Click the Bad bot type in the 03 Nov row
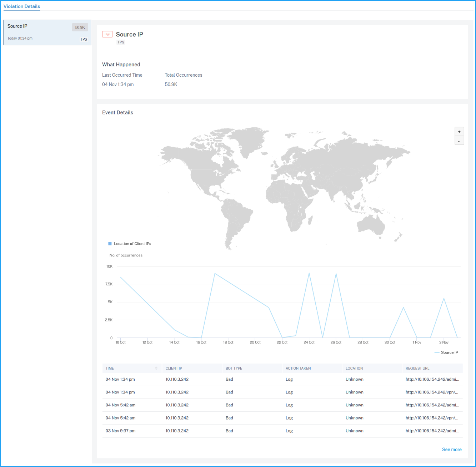 pos(229,431)
